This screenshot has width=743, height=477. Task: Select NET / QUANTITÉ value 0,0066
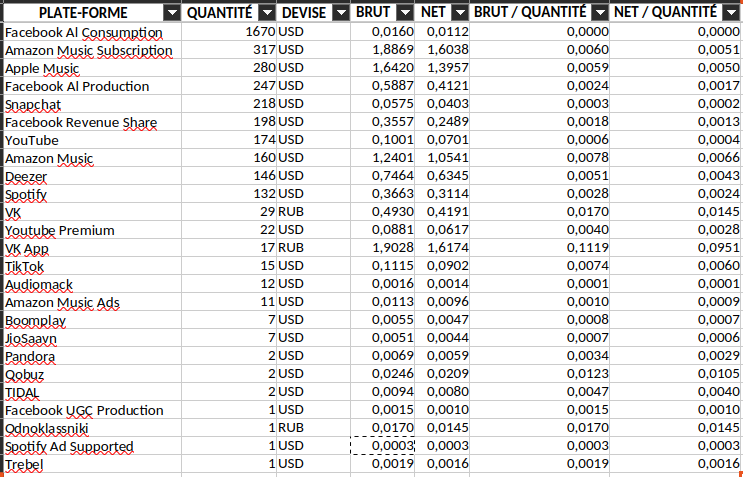click(x=675, y=158)
